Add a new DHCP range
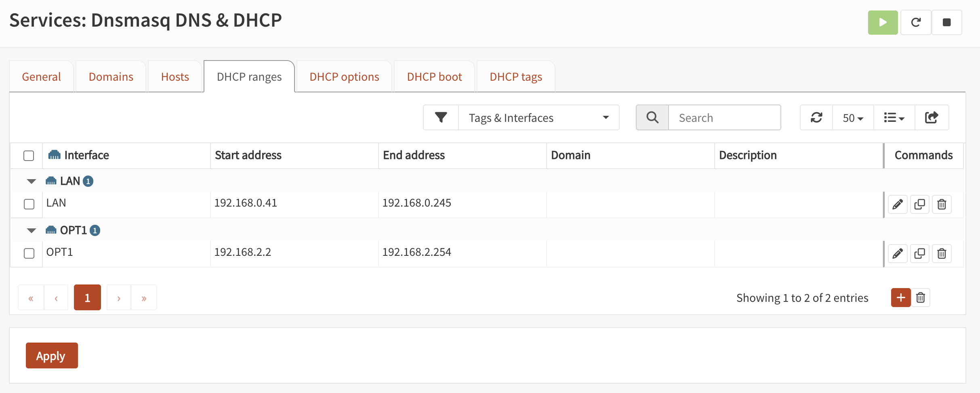The height and width of the screenshot is (393, 980). point(900,298)
